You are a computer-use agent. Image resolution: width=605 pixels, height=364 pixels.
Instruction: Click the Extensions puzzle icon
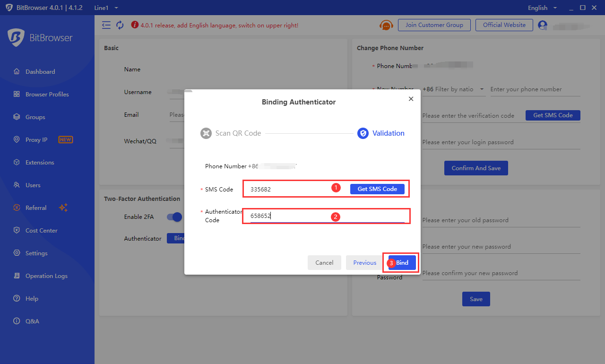(17, 163)
